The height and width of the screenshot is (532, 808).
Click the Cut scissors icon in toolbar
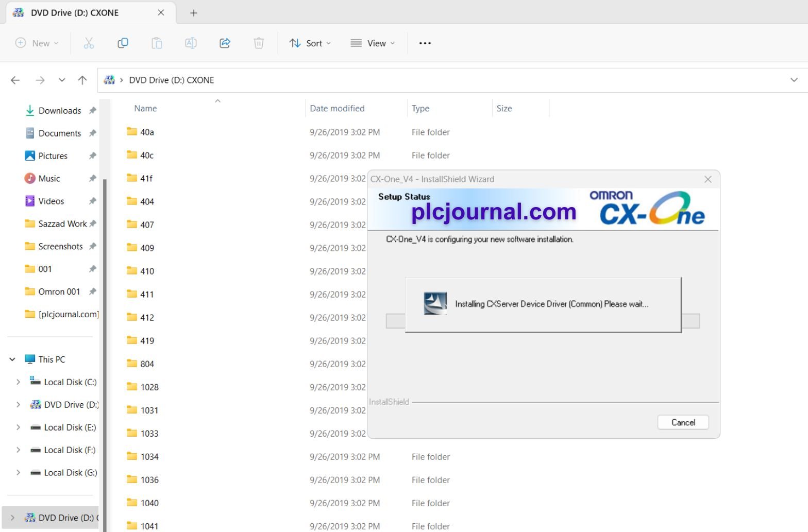coord(89,43)
